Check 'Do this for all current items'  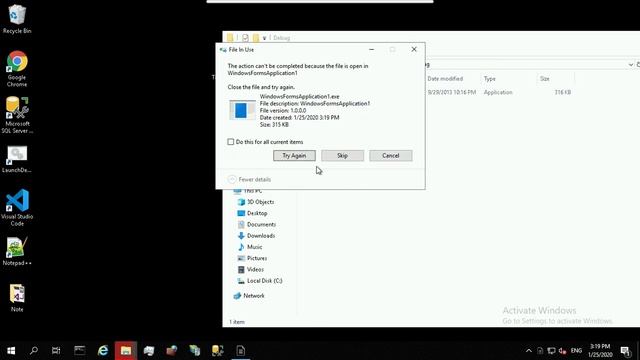(x=231, y=142)
